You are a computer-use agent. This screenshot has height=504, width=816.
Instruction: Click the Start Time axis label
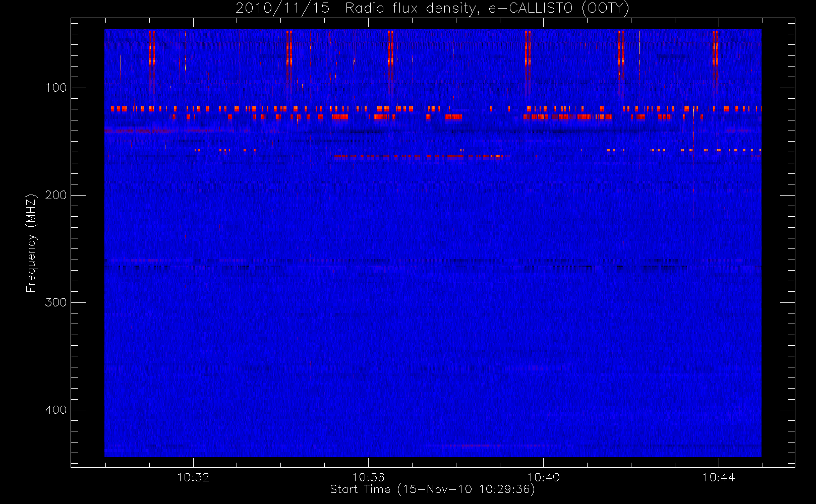pyautogui.click(x=433, y=489)
